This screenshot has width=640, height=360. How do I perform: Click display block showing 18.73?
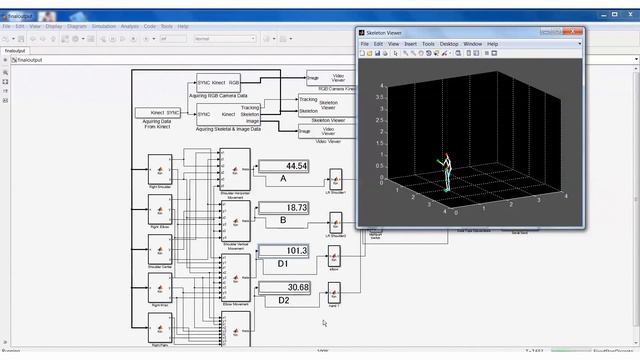[x=284, y=208]
